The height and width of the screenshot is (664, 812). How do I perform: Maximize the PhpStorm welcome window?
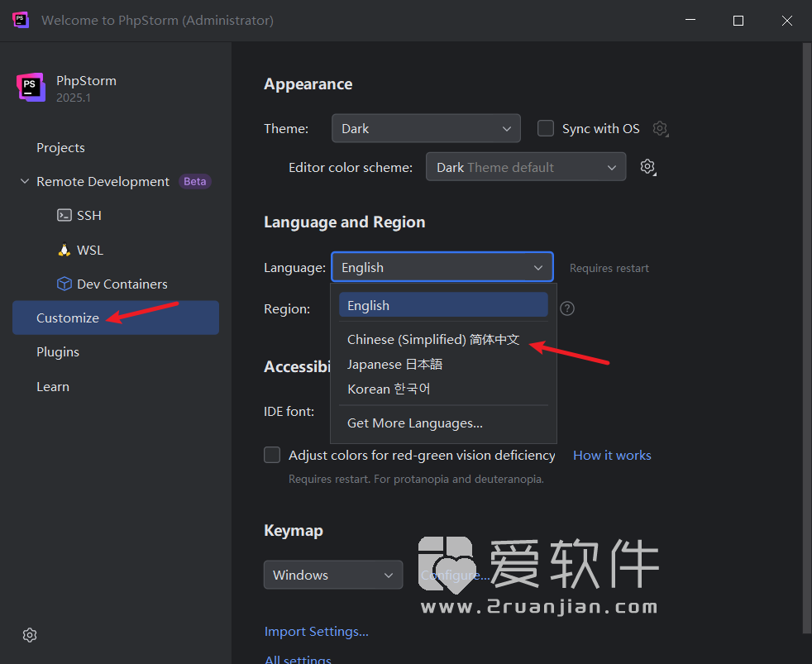(738, 20)
